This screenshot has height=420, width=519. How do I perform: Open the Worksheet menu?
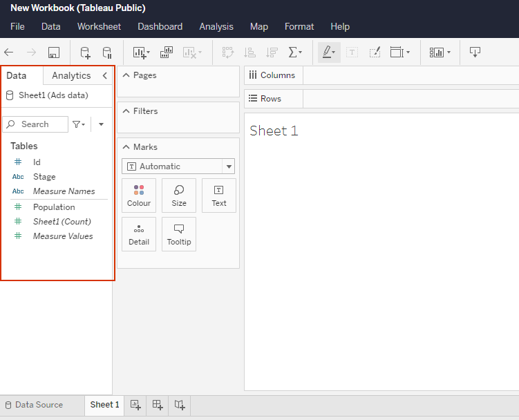click(99, 26)
